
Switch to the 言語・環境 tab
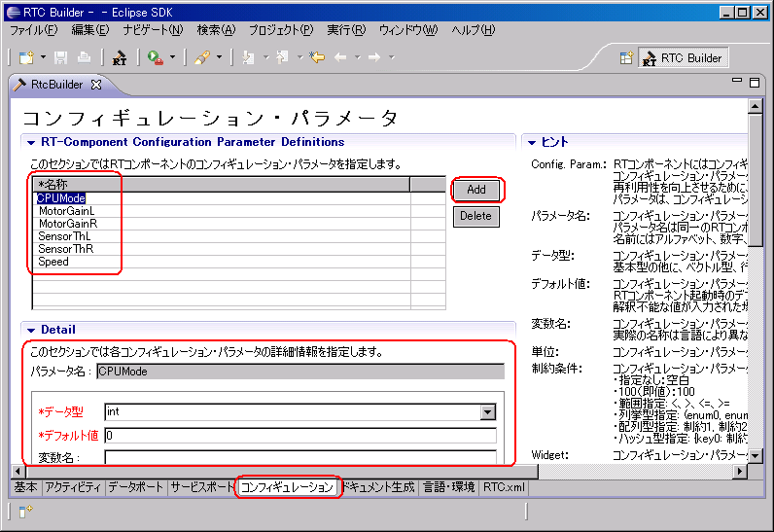(449, 487)
